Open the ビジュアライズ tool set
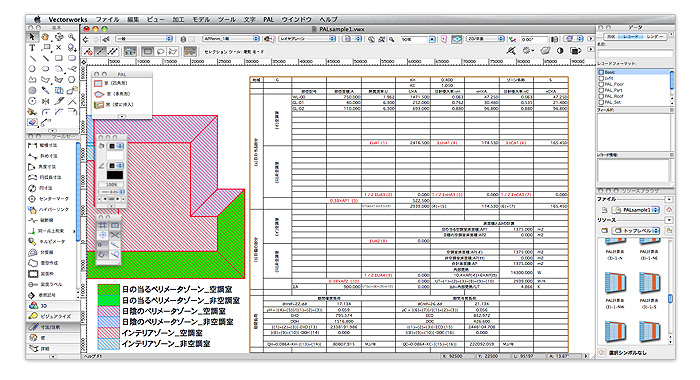This screenshot has height=380, width=700. [x=53, y=317]
